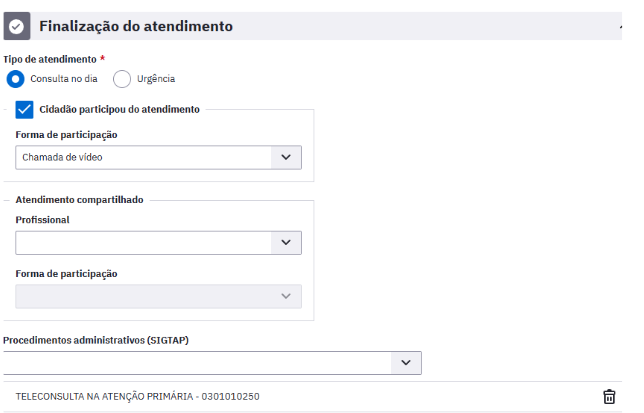Viewport: 644px width, 413px height.
Task: Click the Atendimento compartilhado group legend
Action: [80, 200]
